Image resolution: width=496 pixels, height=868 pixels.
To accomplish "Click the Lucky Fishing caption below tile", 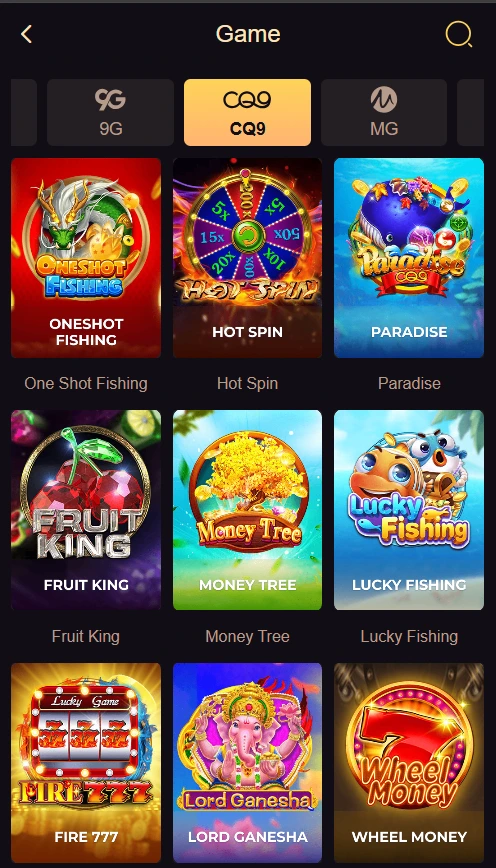I will pyautogui.click(x=409, y=637).
